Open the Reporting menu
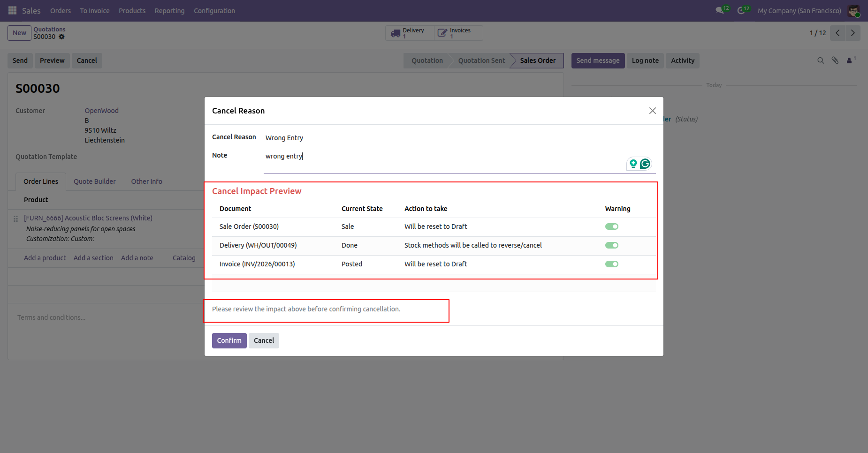This screenshot has width=868, height=453. click(x=169, y=11)
